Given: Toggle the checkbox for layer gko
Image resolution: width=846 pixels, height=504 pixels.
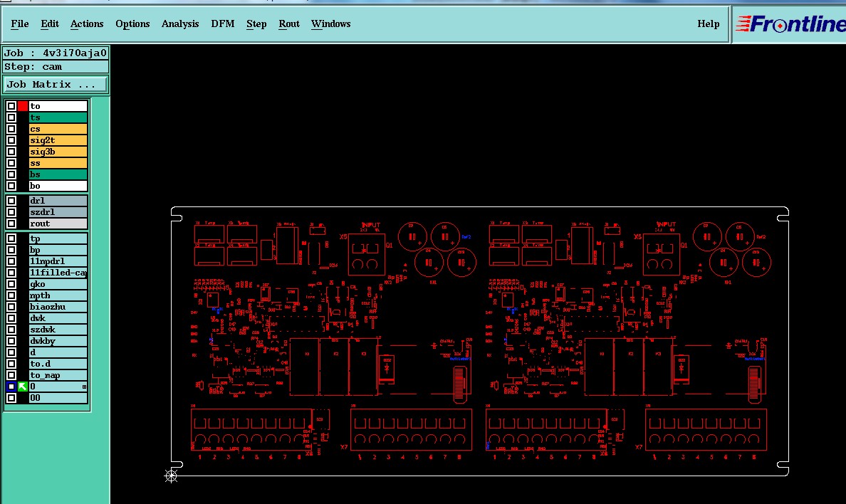Looking at the screenshot, I should point(11,284).
